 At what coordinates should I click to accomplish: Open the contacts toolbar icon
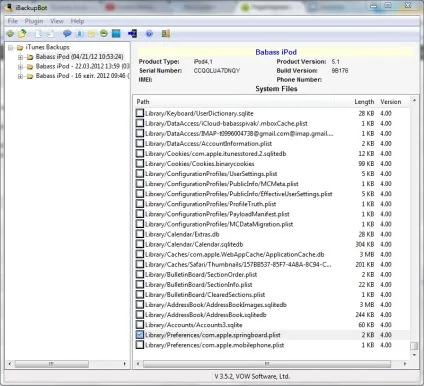(x=80, y=33)
